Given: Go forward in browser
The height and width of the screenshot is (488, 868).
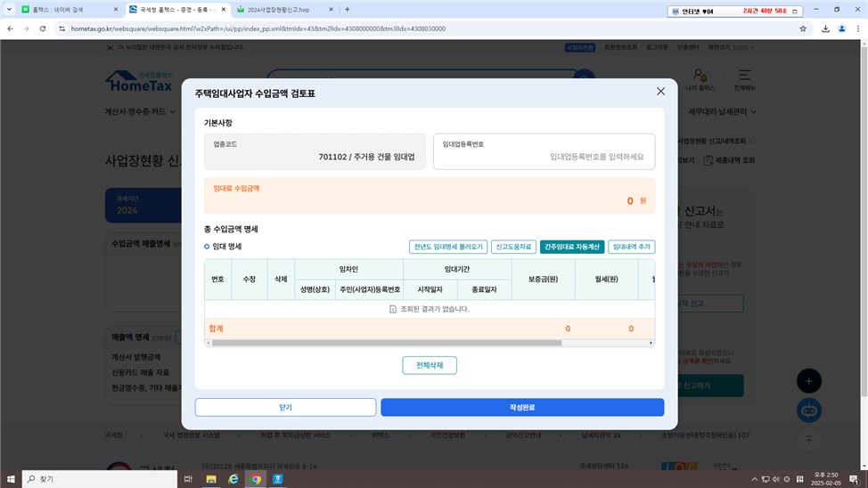Looking at the screenshot, I should [x=26, y=28].
